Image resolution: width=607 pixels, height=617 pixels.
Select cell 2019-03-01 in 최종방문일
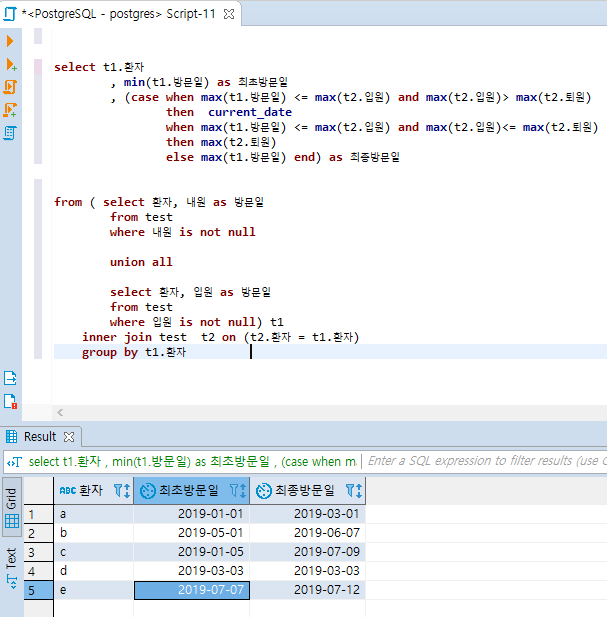click(x=308, y=514)
